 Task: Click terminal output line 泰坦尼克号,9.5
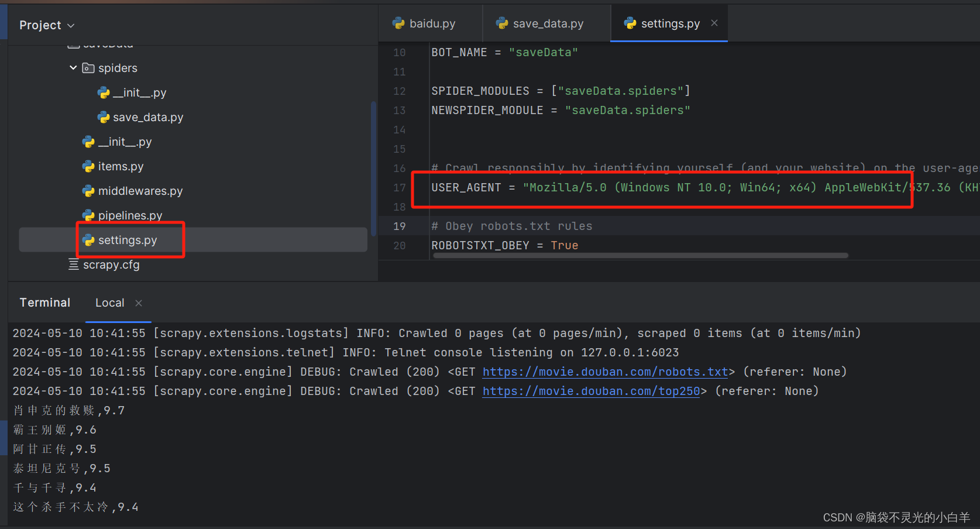point(62,468)
